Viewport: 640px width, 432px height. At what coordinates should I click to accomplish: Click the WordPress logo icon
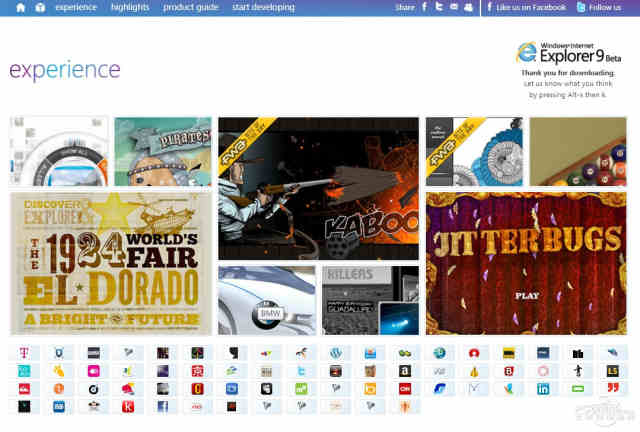[336, 353]
